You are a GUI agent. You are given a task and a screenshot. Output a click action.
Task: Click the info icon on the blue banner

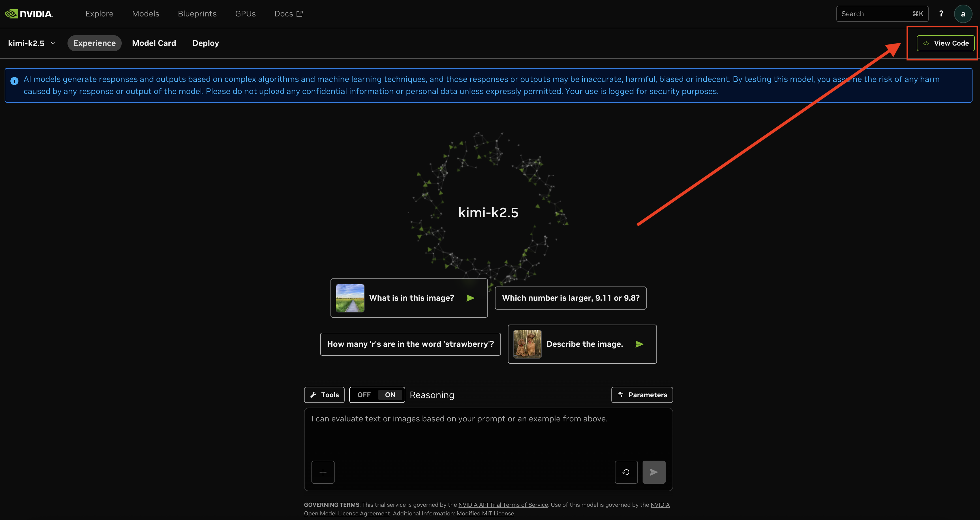click(14, 81)
